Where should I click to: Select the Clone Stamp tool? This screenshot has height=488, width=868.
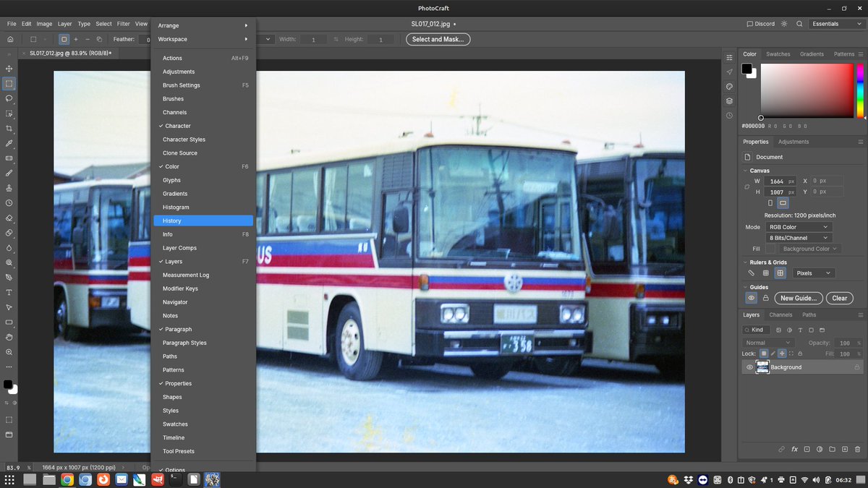(x=9, y=188)
